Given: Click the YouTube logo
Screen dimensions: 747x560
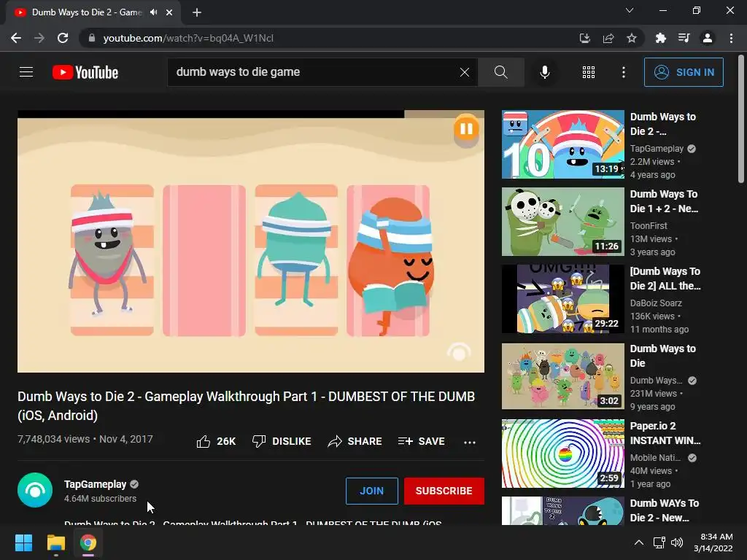Looking at the screenshot, I should (x=85, y=72).
